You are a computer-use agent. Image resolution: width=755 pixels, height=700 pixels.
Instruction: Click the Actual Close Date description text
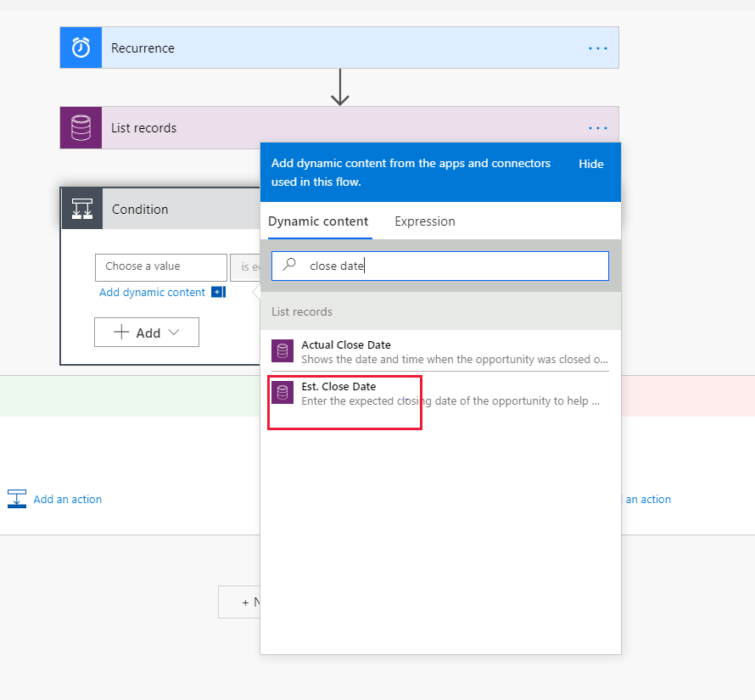pyautogui.click(x=455, y=360)
